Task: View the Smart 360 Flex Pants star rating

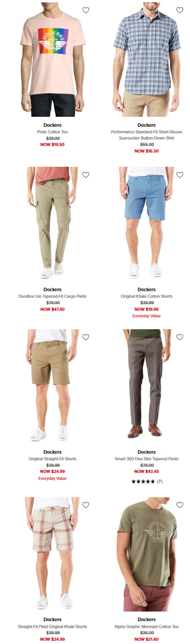Action: (147, 481)
